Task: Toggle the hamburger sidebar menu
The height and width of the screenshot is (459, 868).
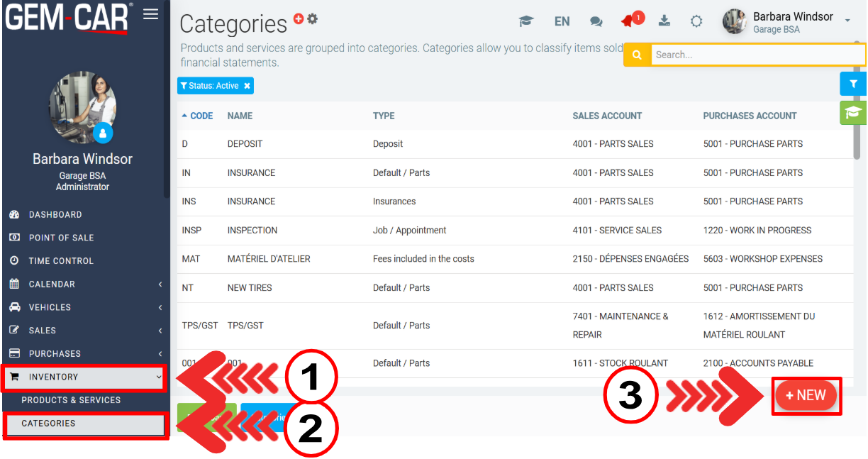Action: click(150, 14)
